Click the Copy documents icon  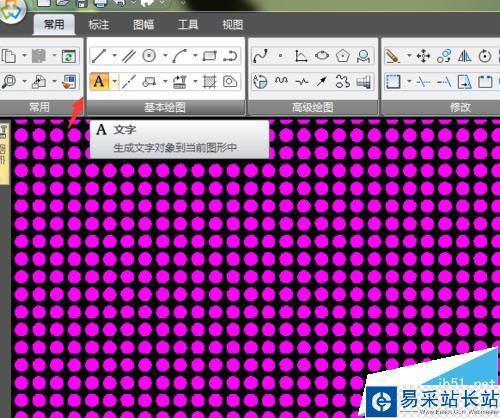click(9, 56)
